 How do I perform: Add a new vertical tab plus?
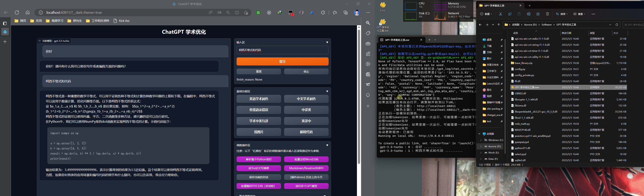click(x=5, y=42)
